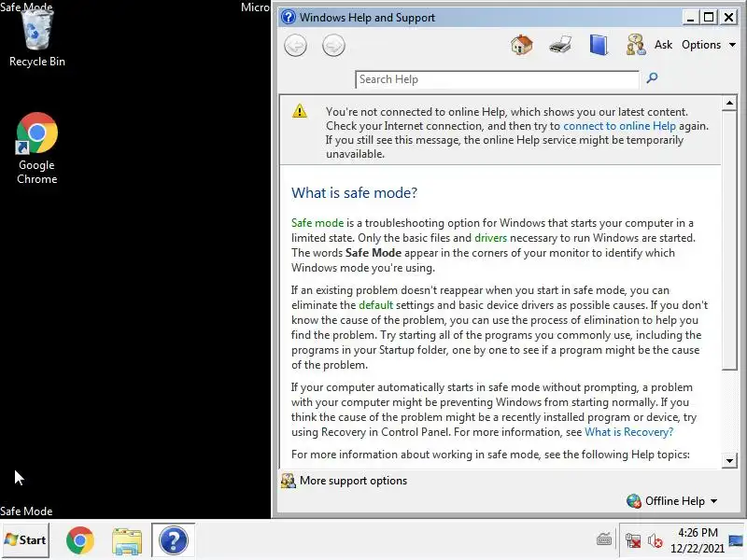The width and height of the screenshot is (747, 560).
Task: Open the What is Recovery? link
Action: click(x=628, y=432)
